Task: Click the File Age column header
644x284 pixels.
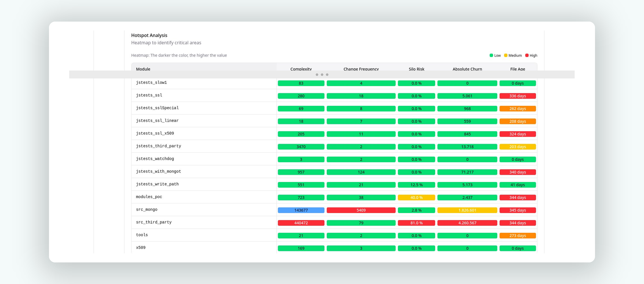Action: [517, 69]
